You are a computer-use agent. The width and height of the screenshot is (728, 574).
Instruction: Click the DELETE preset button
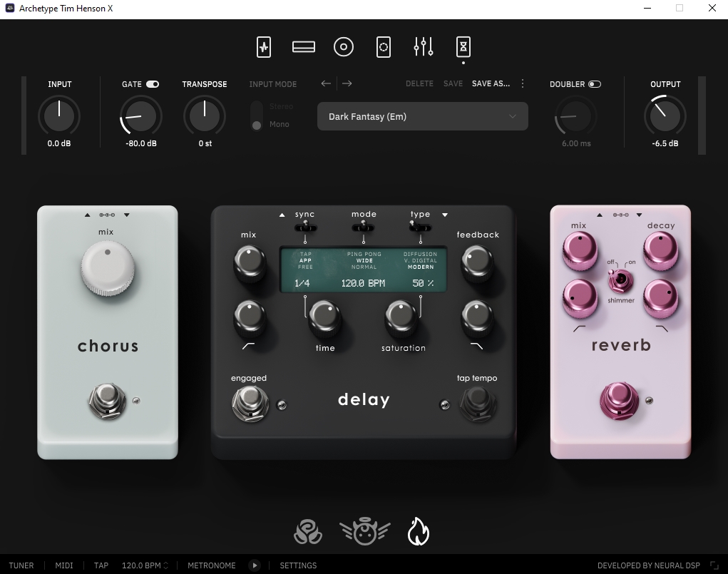point(420,83)
